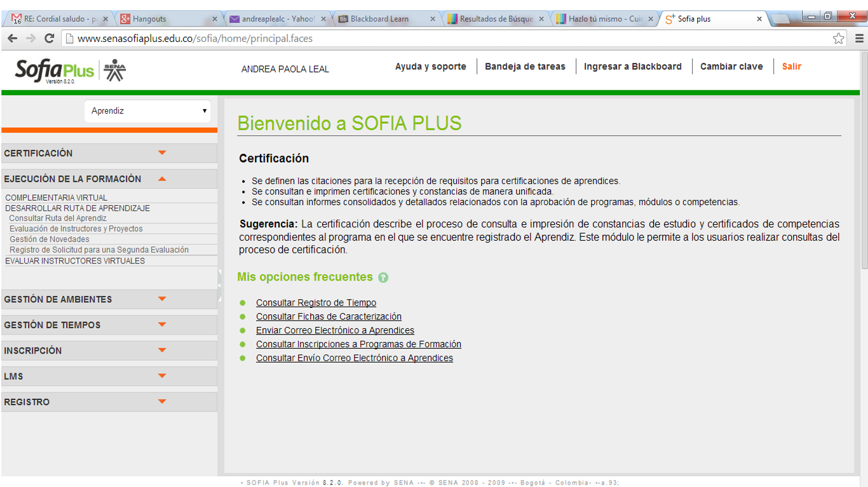Click the Bienvenido a SOFIA PLUS heading
This screenshot has height=487, width=868.
(349, 123)
